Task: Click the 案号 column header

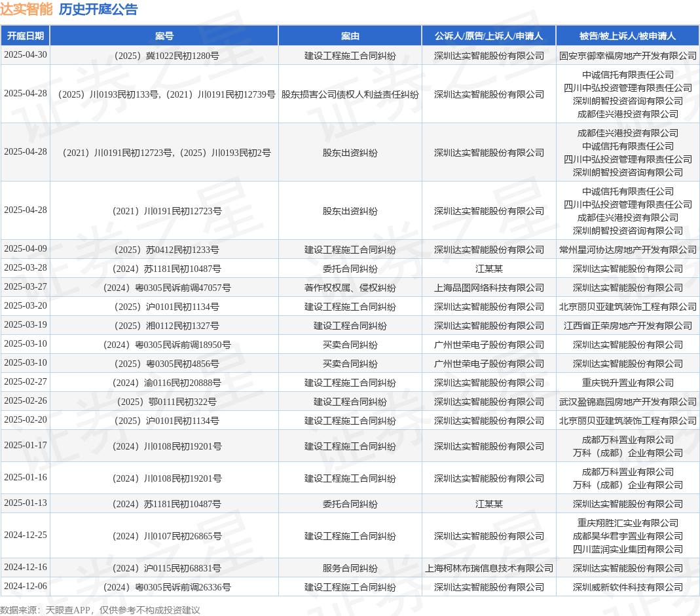Action: [x=164, y=36]
